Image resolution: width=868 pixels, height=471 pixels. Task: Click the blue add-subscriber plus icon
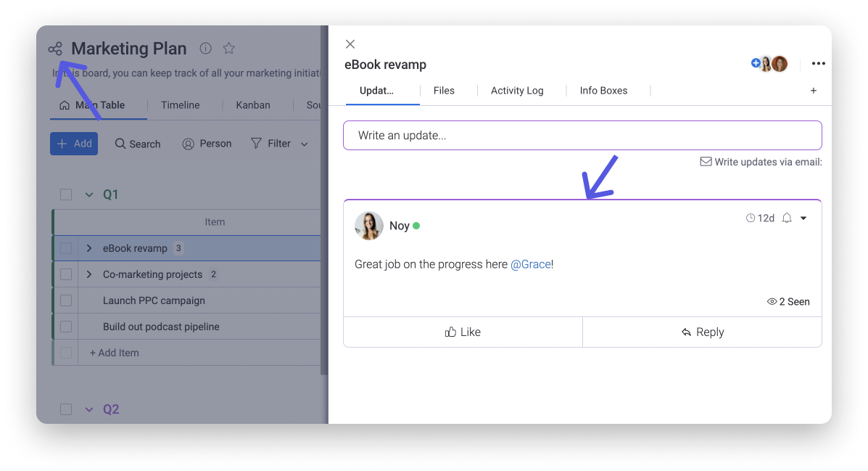pos(756,62)
